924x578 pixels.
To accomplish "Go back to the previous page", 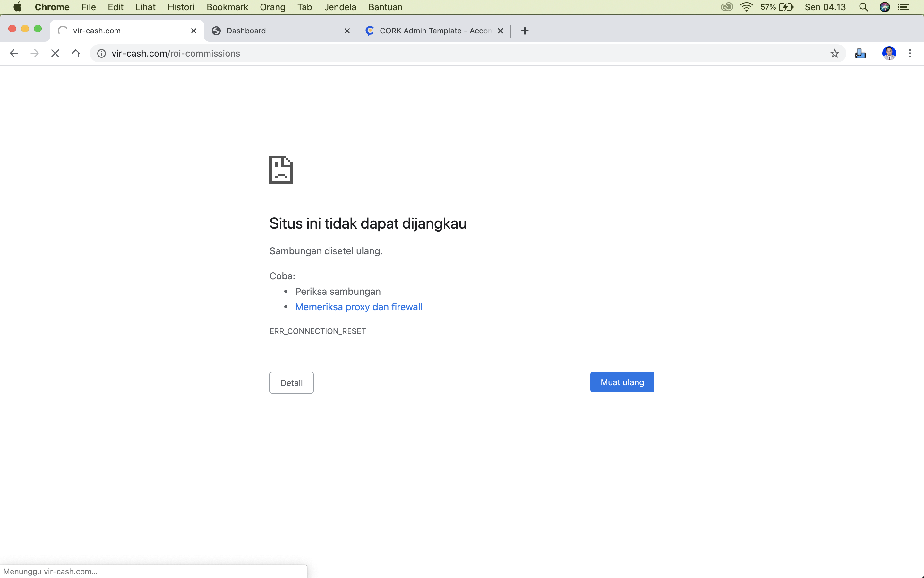I will point(14,53).
